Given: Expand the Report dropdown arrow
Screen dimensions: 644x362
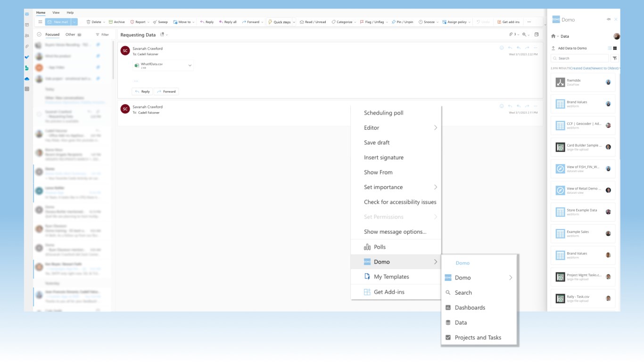Looking at the screenshot, I should pos(149,22).
